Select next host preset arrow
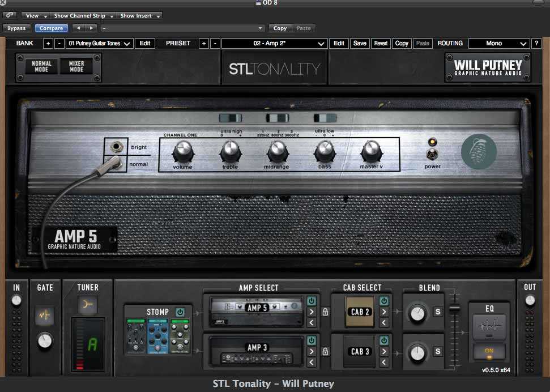The height and width of the screenshot is (392, 550). click(91, 28)
